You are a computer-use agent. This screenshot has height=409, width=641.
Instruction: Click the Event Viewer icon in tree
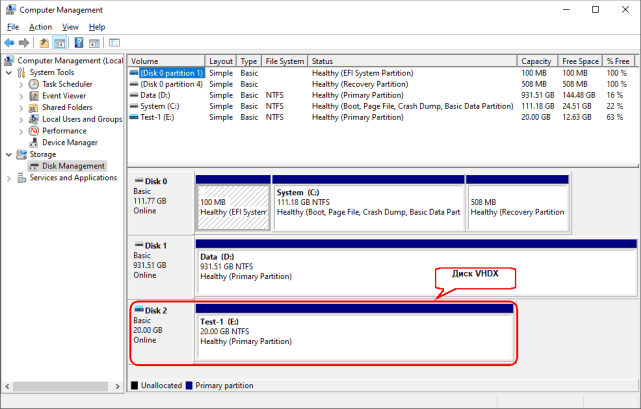(x=34, y=96)
